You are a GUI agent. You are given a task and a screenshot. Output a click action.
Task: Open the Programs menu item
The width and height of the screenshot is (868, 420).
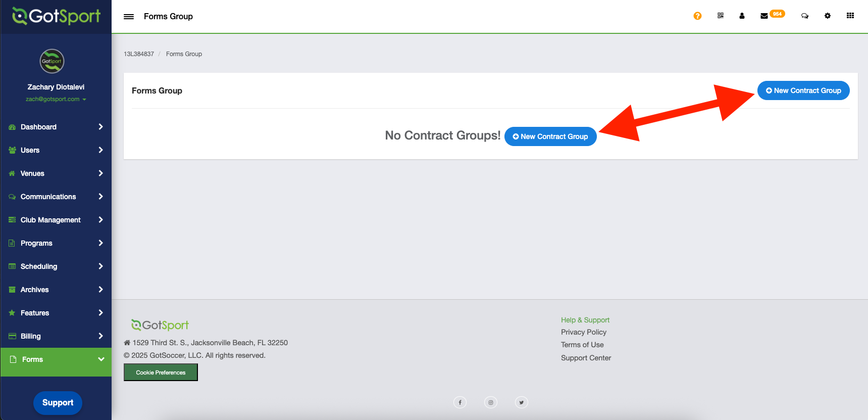56,243
